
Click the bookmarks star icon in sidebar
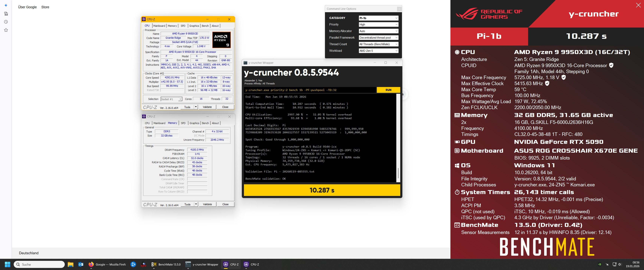pyautogui.click(x=6, y=30)
